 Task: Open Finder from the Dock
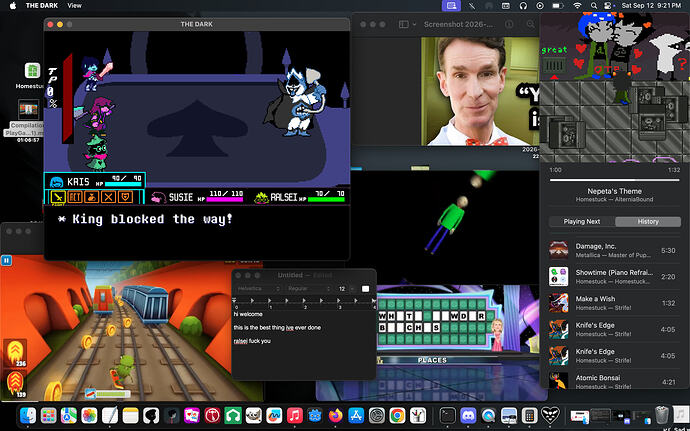(28, 415)
